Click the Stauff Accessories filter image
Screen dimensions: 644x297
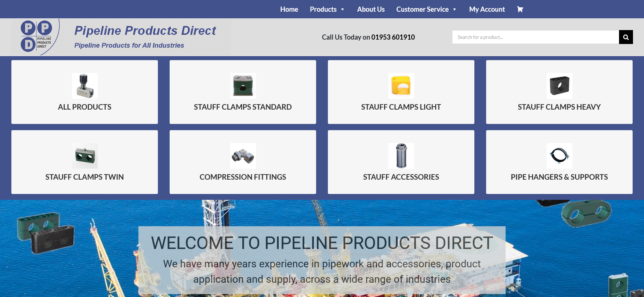click(401, 156)
